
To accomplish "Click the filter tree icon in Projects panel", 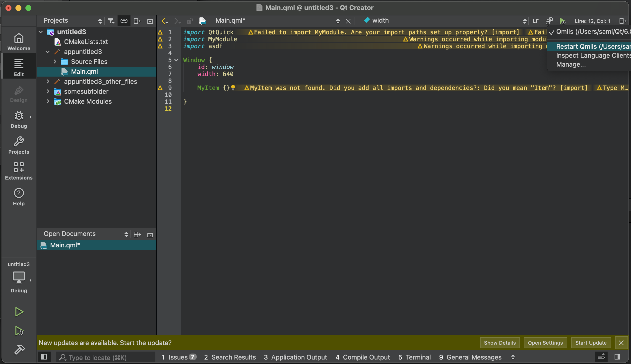I will (x=111, y=21).
